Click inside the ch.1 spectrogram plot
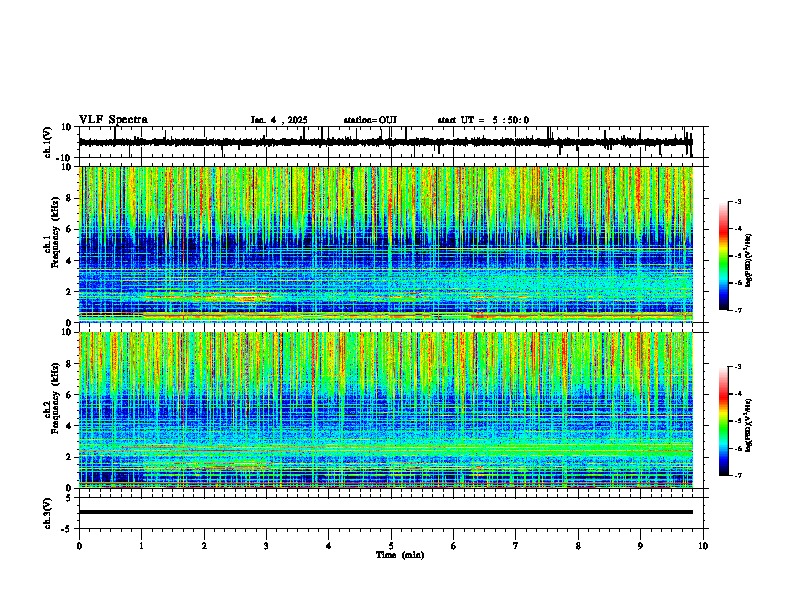This screenshot has width=792, height=612. [386, 244]
